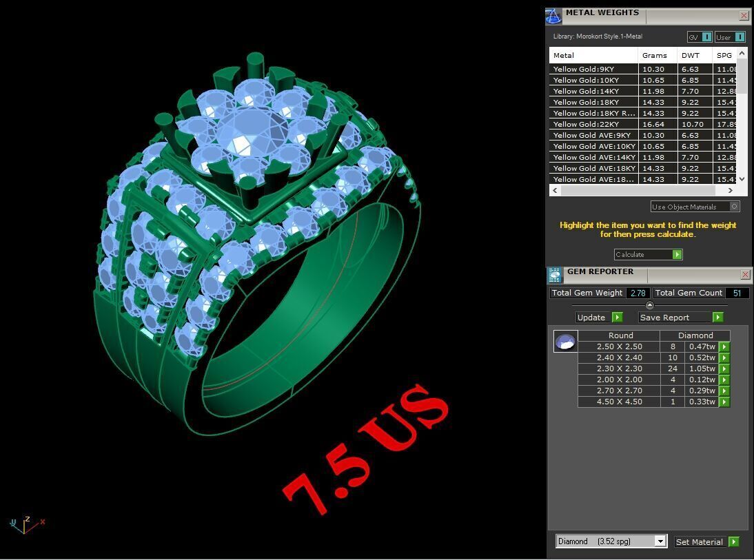Click the Save Report button

coord(675,318)
